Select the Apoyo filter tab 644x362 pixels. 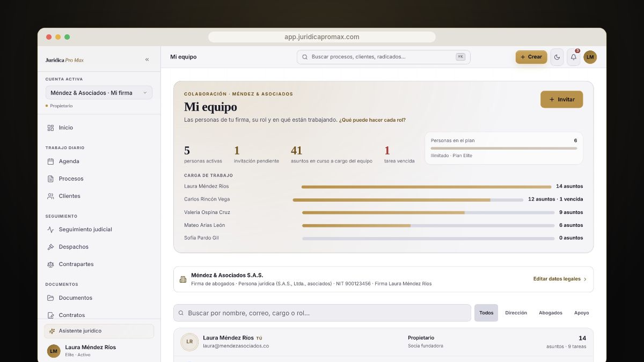tap(582, 313)
